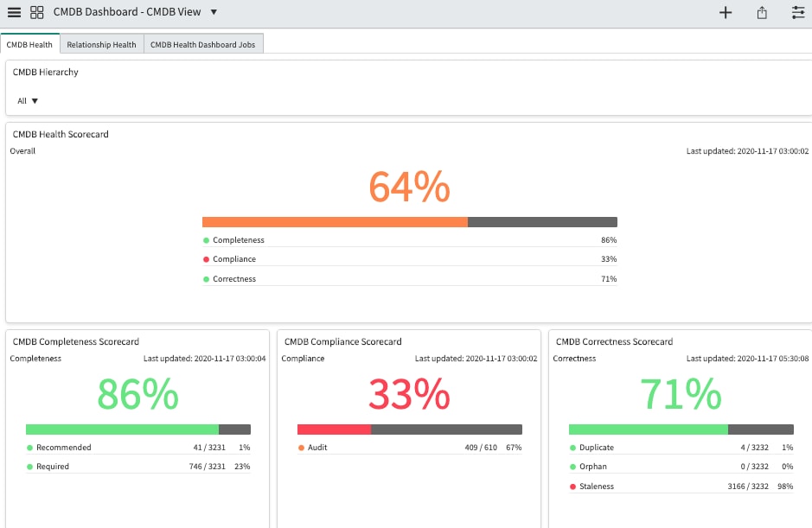Click the share/export icon
This screenshot has height=528, width=812.
pos(762,12)
